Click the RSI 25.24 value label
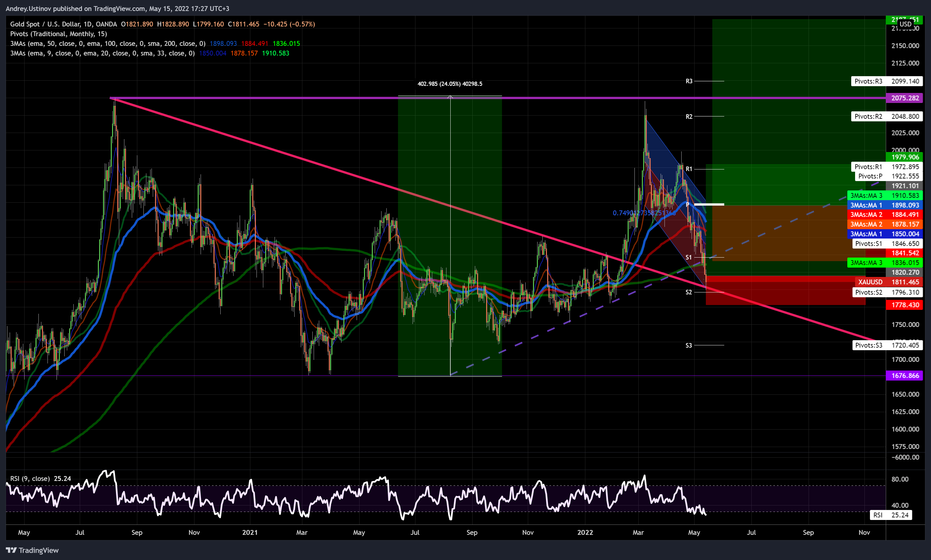The image size is (931, 560). tap(891, 515)
